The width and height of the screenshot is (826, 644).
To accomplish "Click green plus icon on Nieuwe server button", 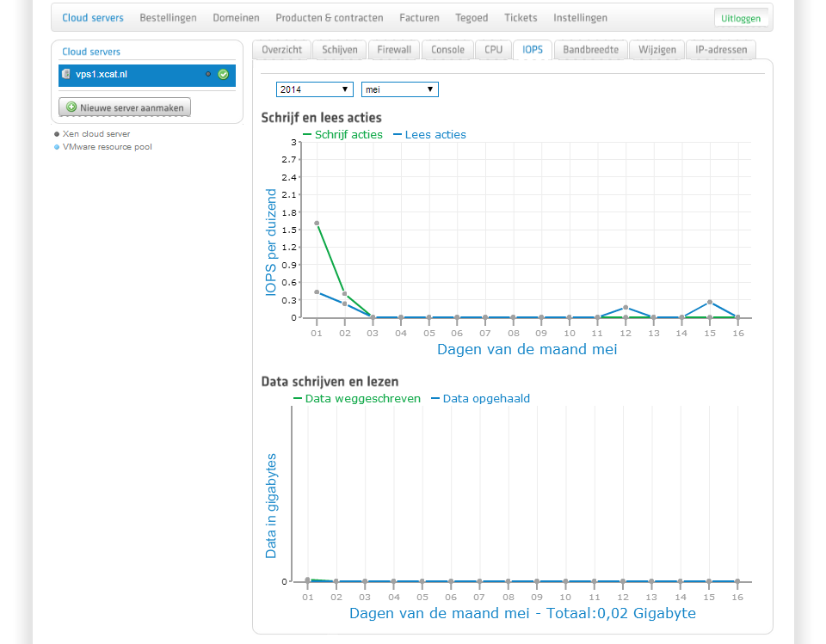I will (x=71, y=107).
